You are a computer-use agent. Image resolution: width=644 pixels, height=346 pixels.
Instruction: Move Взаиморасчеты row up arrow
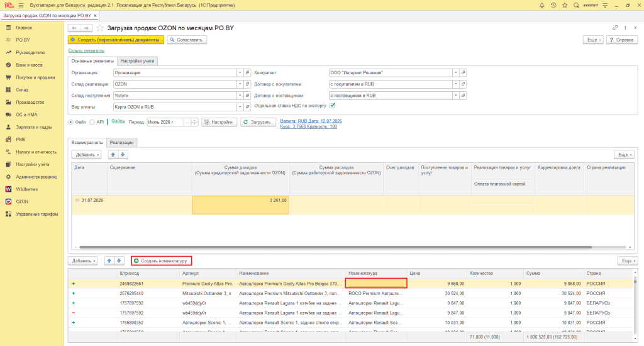pos(113,155)
